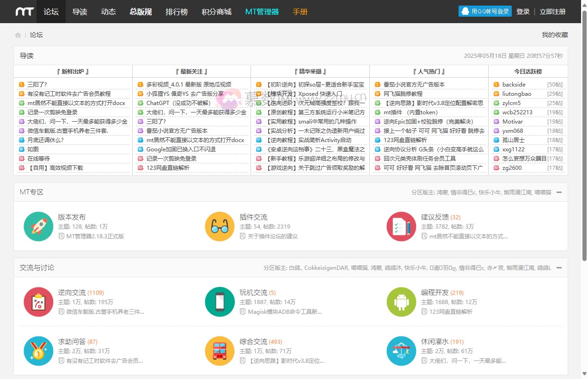This screenshot has width=588, height=379.
Task: Open the 排行榜 menu item
Action: click(x=177, y=12)
